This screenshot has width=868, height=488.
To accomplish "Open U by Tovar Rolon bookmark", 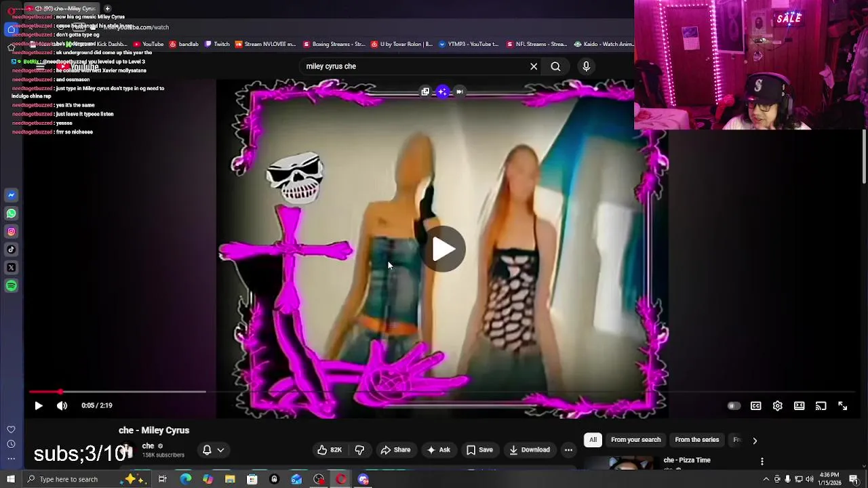I will [401, 44].
